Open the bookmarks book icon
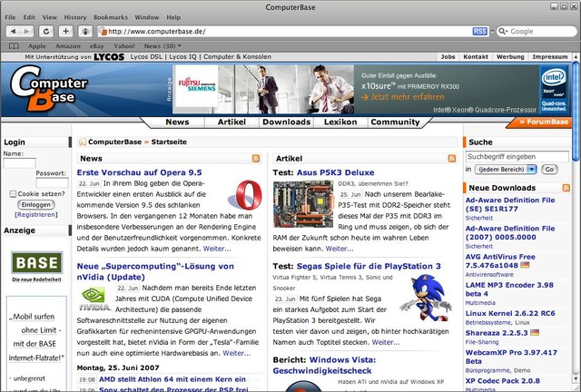This screenshot has height=392, width=581. pos(14,46)
